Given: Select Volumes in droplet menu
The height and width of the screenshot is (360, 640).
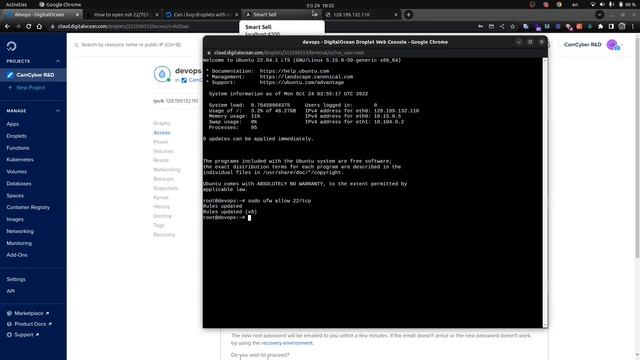Looking at the screenshot, I should pos(163,151).
